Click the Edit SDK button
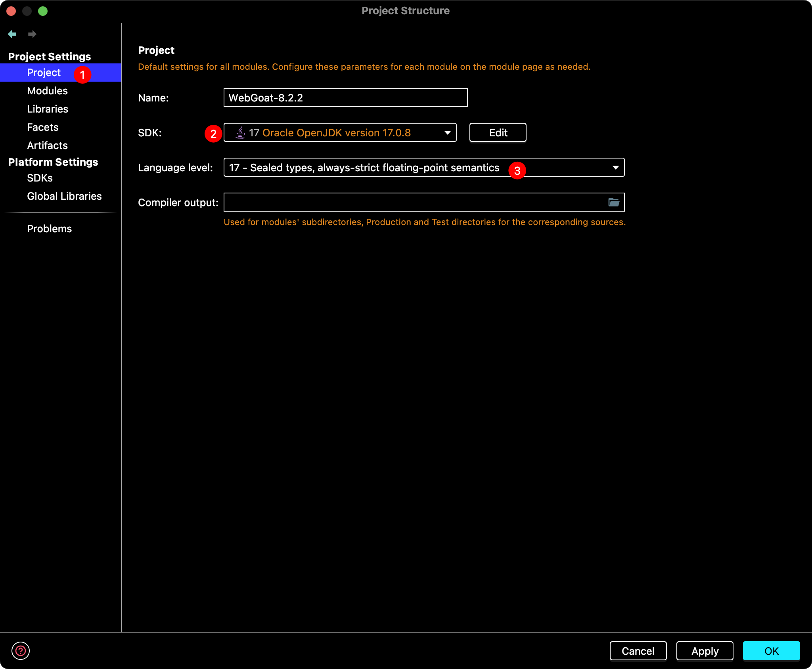 tap(498, 133)
